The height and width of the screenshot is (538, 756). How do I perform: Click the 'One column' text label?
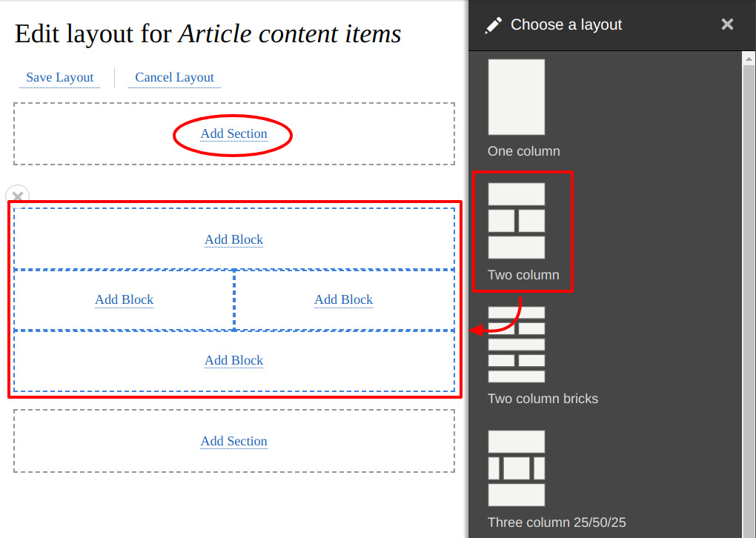523,151
